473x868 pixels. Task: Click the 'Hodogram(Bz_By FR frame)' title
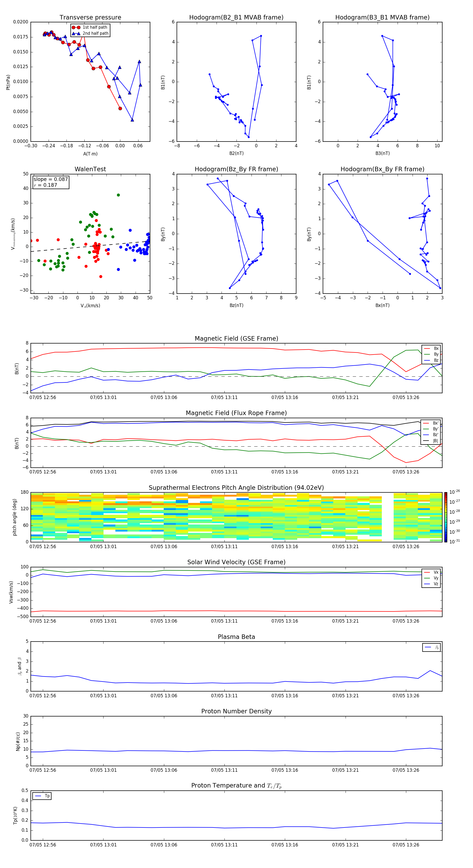pyautogui.click(x=236, y=169)
